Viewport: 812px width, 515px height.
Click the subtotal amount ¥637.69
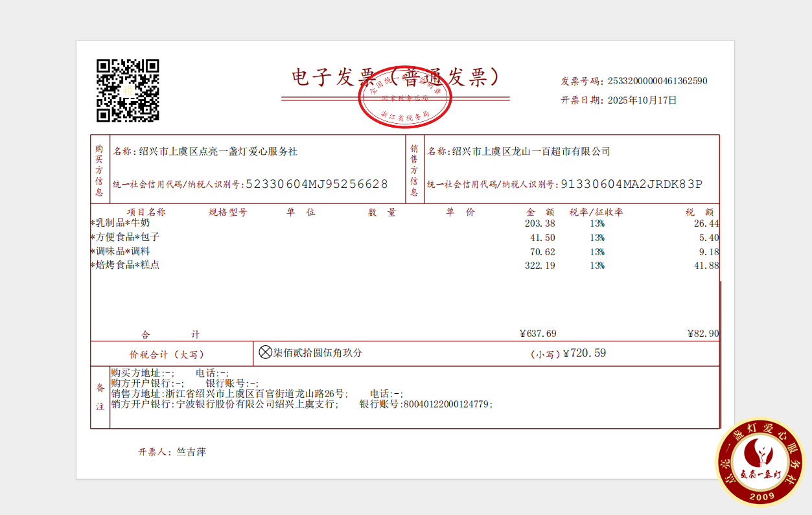[x=538, y=334]
